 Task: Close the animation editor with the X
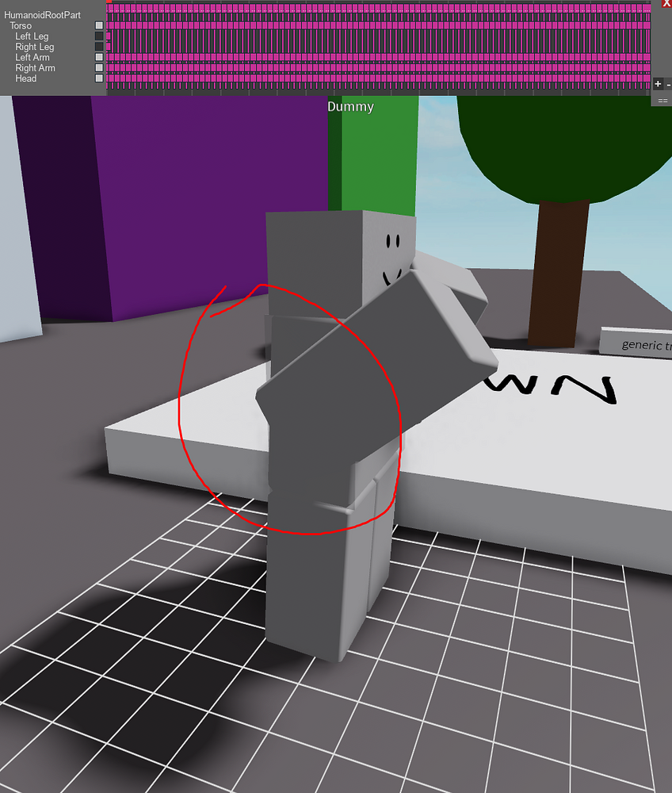pos(666,4)
